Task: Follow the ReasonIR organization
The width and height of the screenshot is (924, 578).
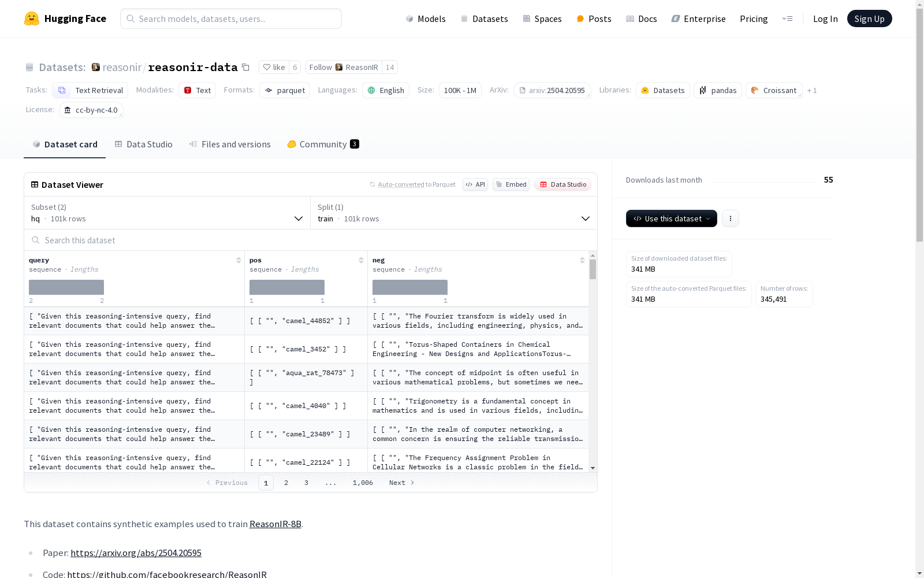Action: pos(344,67)
